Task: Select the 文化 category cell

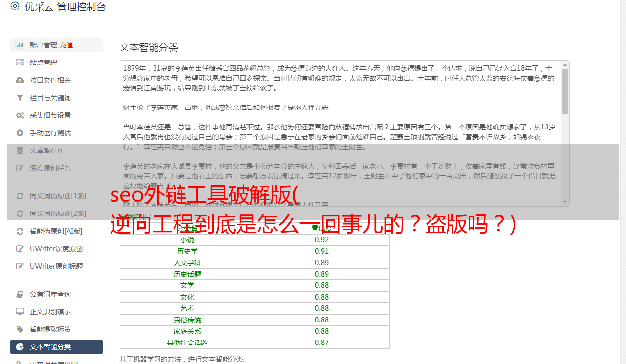Action: [x=187, y=297]
